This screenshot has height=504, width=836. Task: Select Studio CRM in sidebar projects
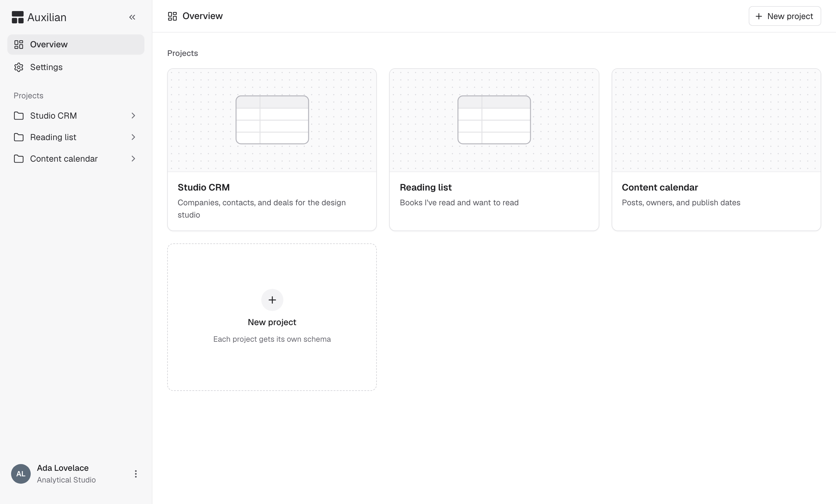point(76,116)
